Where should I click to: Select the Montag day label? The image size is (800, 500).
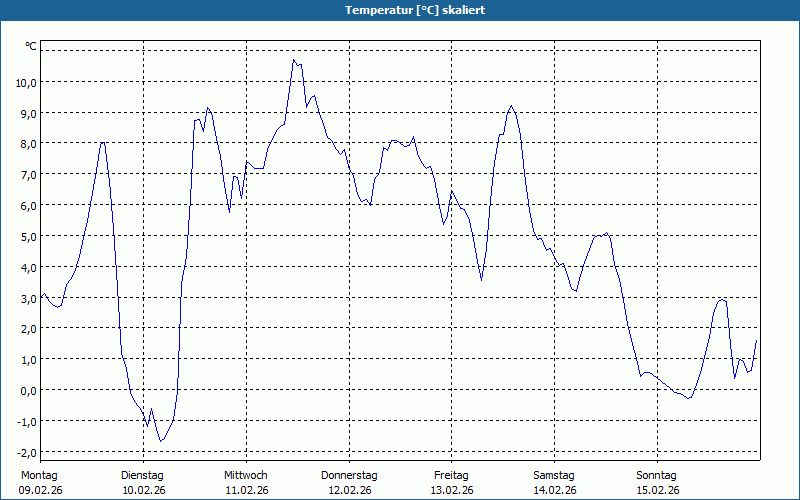tap(39, 476)
